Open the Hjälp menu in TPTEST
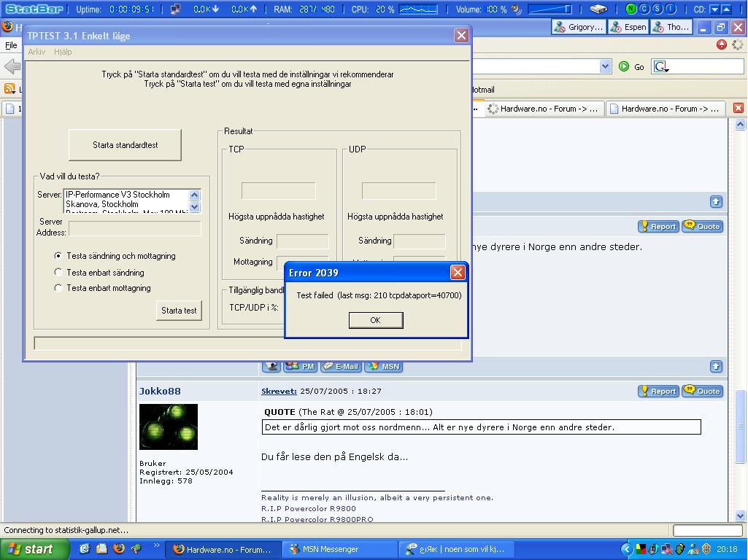Screen dimensions: 748x560 pyautogui.click(x=63, y=52)
